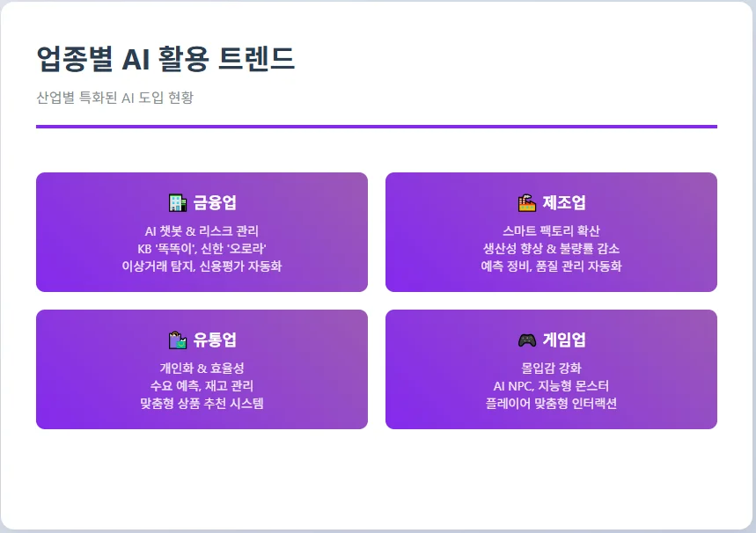Click the purple divider line under the subtitle
Image resolution: width=756 pixels, height=533 pixels.
[x=377, y=127]
